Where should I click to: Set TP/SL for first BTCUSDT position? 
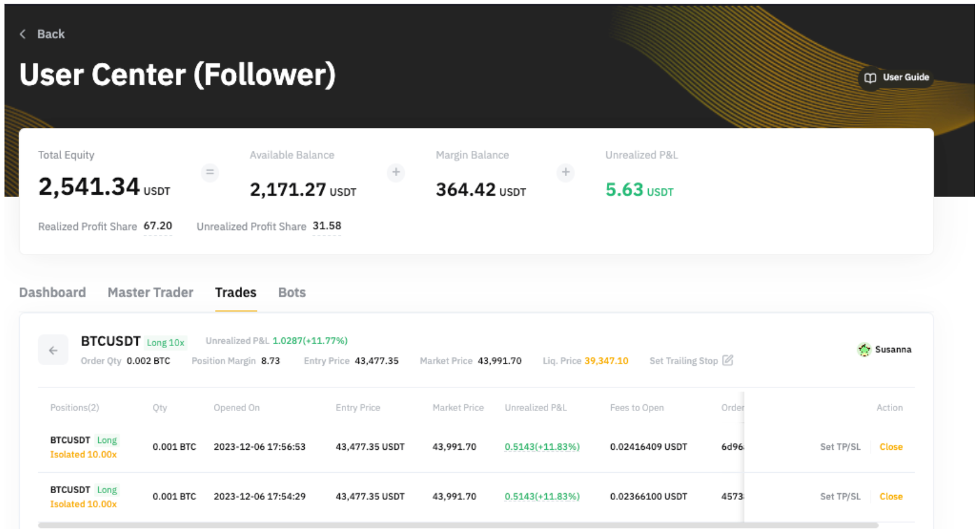coord(840,447)
